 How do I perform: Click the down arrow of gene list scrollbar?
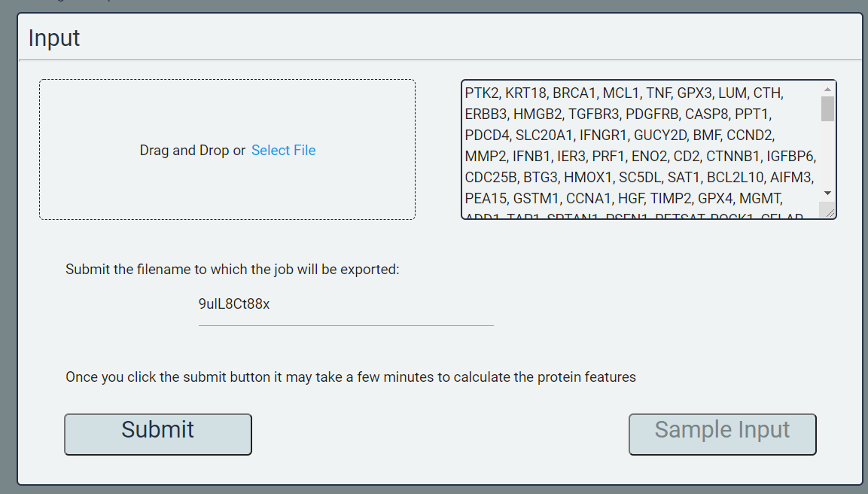click(x=827, y=193)
